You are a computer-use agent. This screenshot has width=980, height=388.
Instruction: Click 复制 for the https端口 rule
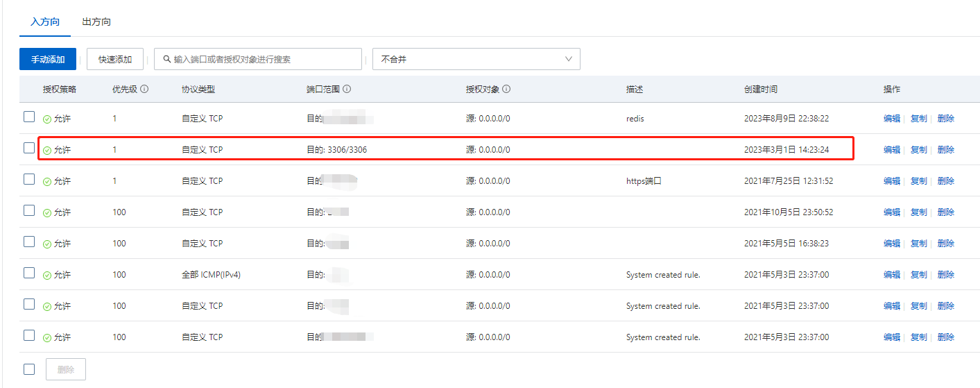coord(918,181)
